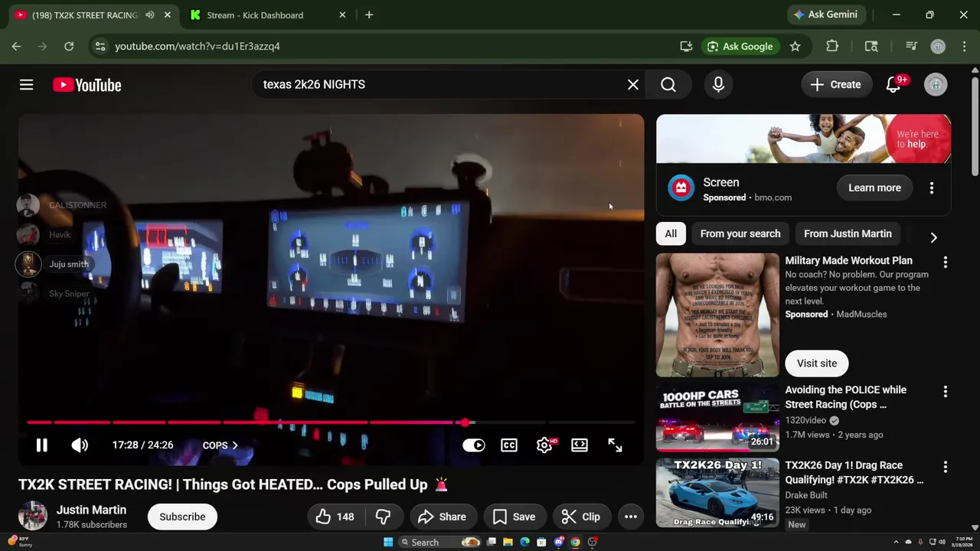The width and height of the screenshot is (980, 551).
Task: Select From Justin Martin chip
Action: click(848, 234)
